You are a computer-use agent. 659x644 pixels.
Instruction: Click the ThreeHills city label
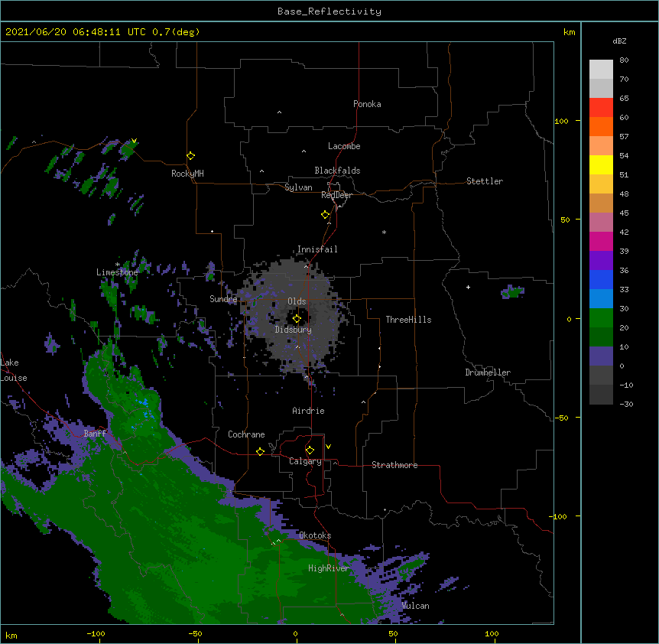click(x=408, y=320)
